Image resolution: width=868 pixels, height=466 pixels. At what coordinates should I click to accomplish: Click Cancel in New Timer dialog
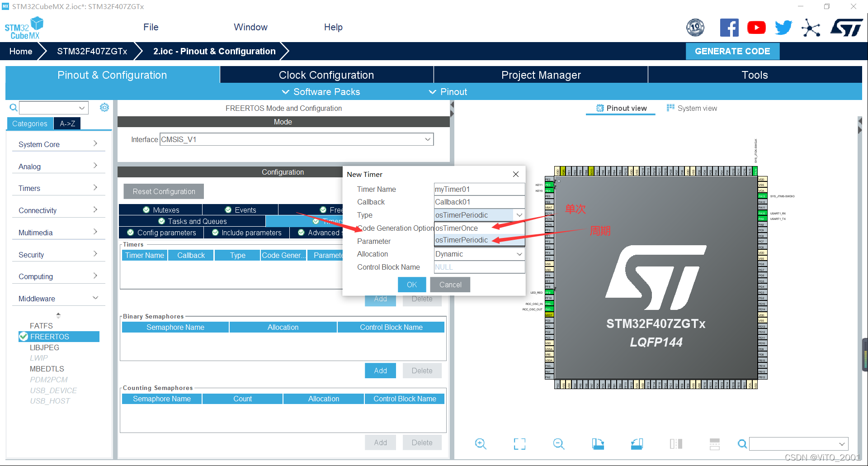[x=450, y=285]
